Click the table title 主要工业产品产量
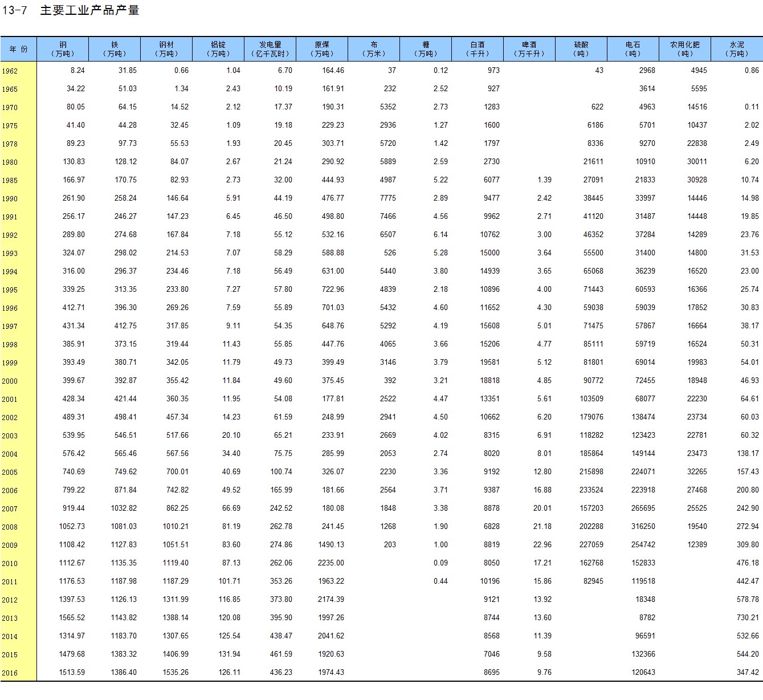763x700 pixels. pyautogui.click(x=89, y=10)
